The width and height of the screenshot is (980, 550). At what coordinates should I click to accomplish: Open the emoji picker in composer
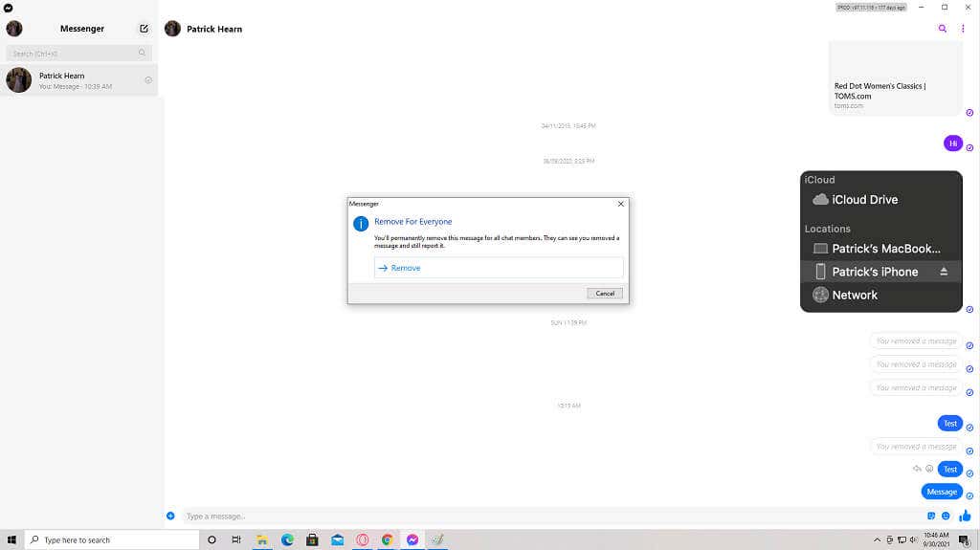(946, 517)
